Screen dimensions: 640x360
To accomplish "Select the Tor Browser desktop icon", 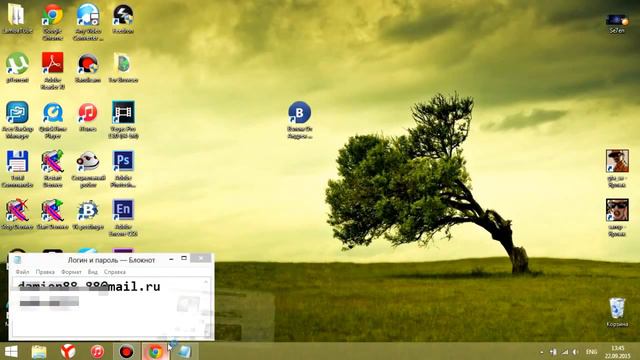I will click(123, 67).
